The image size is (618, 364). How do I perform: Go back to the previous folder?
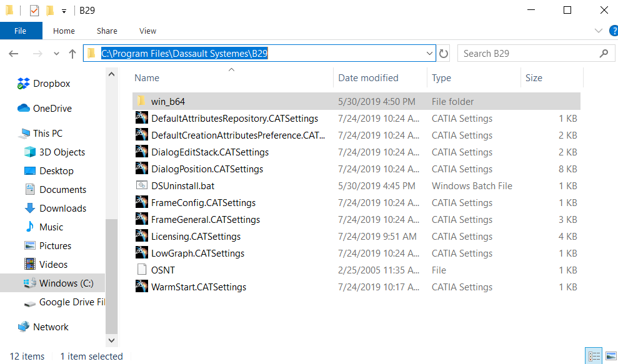point(14,54)
